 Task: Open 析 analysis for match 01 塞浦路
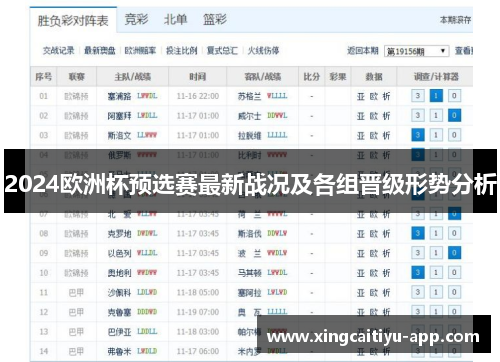click(386, 96)
